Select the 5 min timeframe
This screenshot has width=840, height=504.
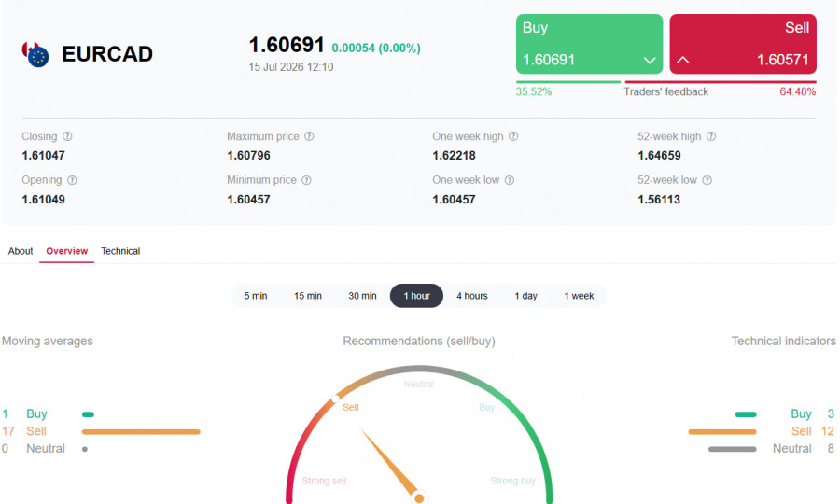click(256, 296)
